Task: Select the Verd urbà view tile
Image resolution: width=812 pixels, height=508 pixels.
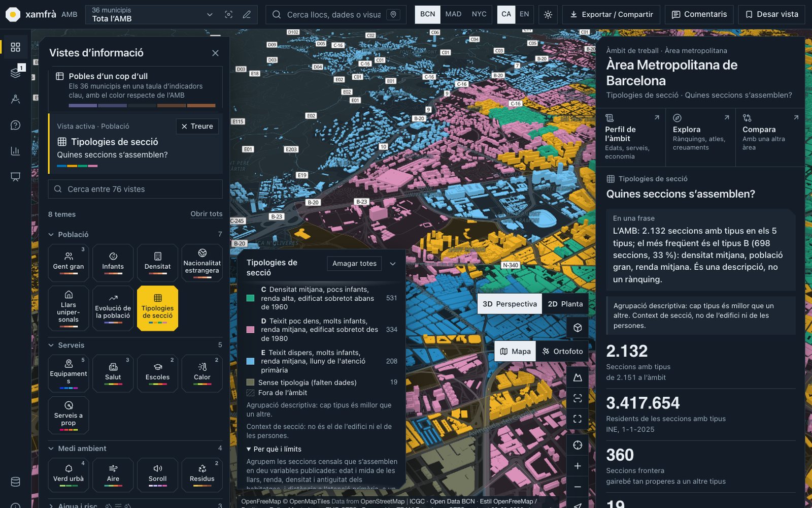Action: pyautogui.click(x=69, y=475)
